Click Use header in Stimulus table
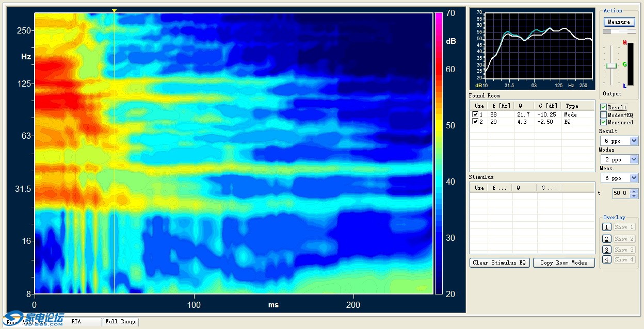The width and height of the screenshot is (644, 329). (x=479, y=188)
